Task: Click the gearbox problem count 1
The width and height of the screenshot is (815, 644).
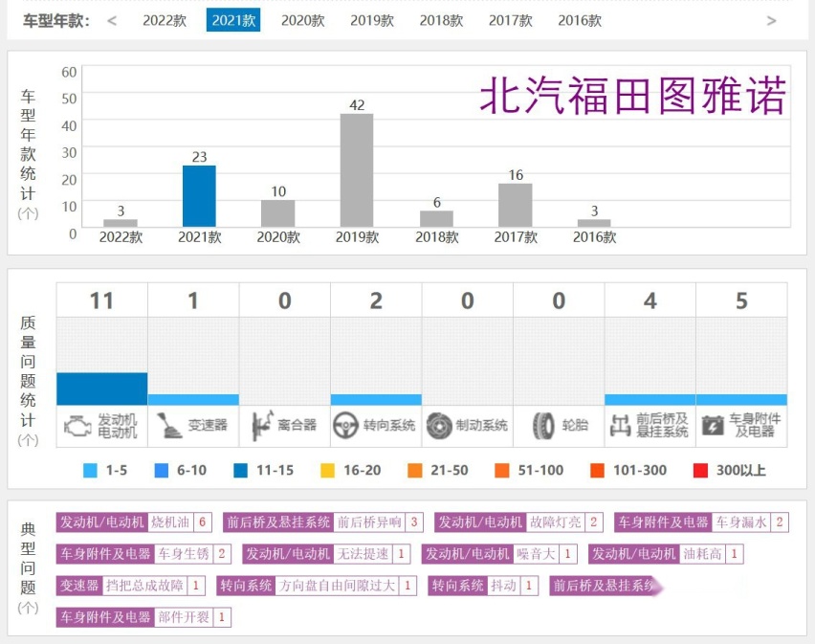Action: [x=193, y=301]
